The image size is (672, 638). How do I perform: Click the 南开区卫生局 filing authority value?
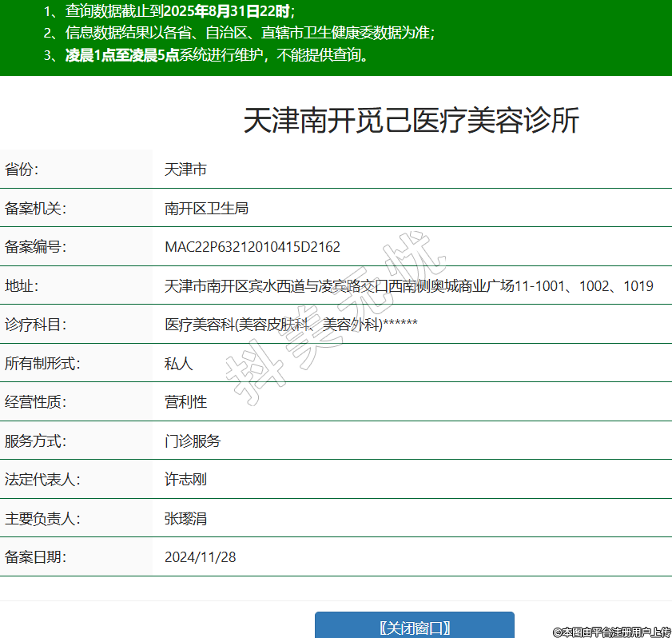[206, 209]
